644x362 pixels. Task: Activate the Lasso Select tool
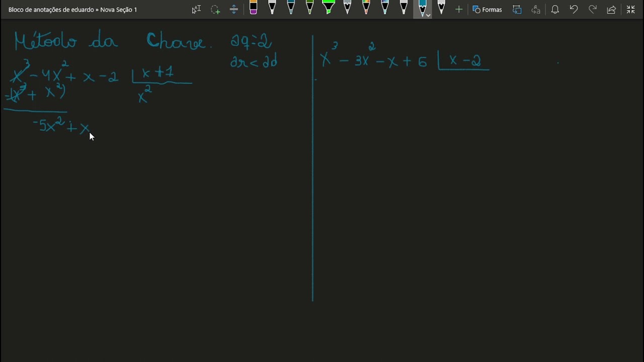tap(215, 10)
